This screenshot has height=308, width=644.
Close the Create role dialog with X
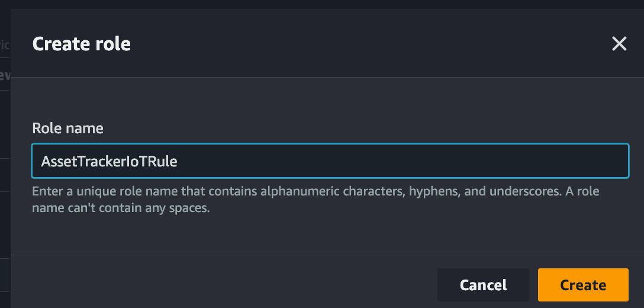pos(619,44)
